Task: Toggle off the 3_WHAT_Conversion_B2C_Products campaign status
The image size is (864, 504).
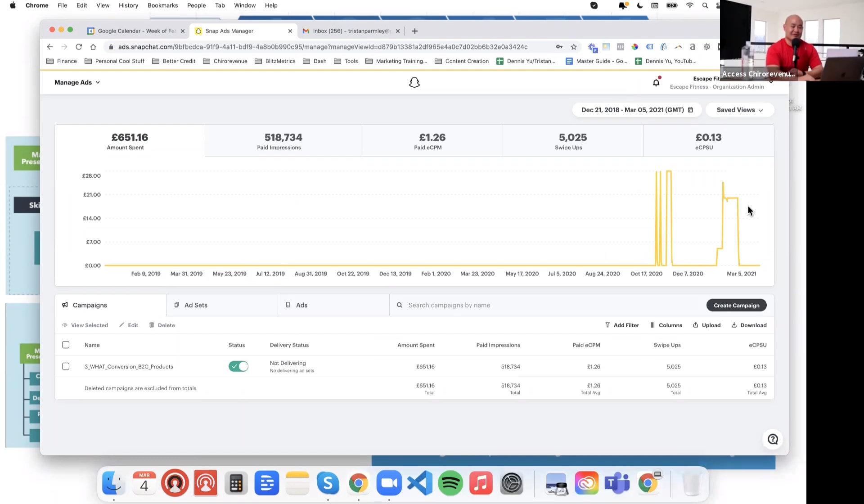Action: pos(238,366)
